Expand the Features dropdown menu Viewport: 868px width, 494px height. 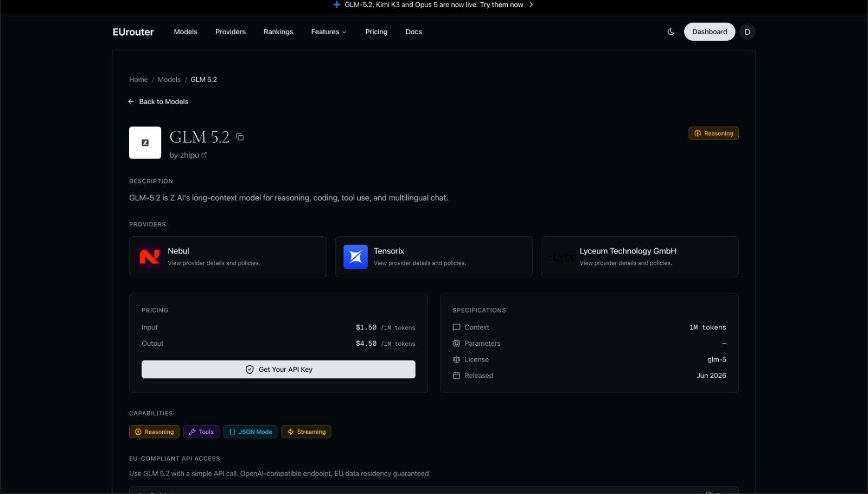328,31
